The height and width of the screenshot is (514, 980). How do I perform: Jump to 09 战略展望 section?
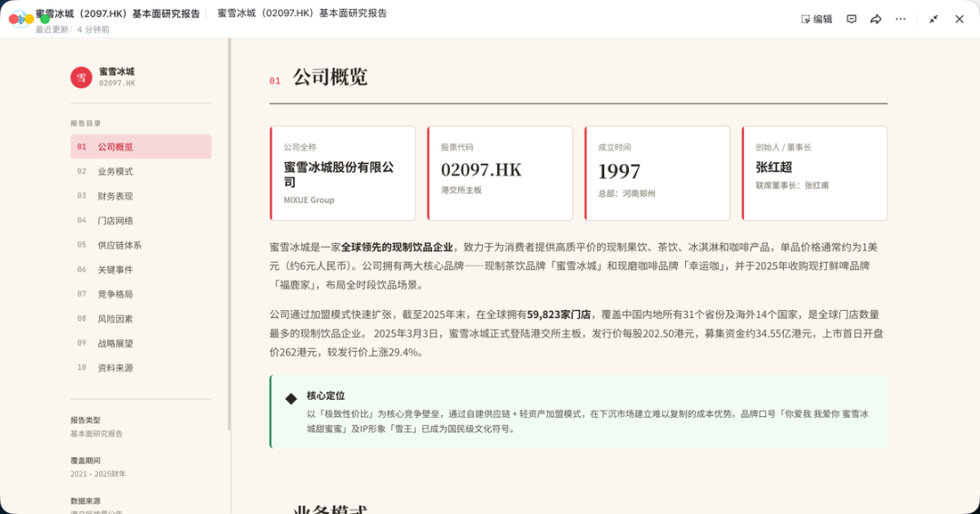[x=141, y=344]
